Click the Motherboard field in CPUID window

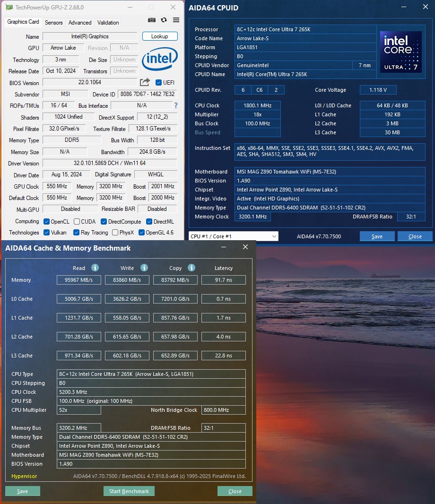click(330, 172)
